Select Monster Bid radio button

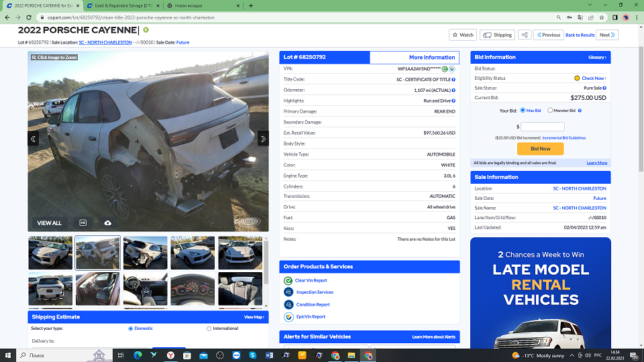click(550, 111)
